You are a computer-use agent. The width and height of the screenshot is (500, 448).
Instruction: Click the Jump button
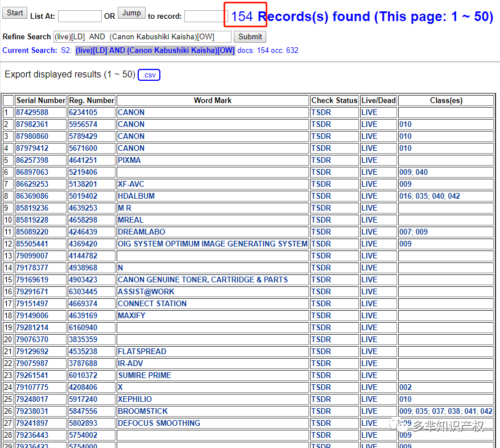click(x=131, y=13)
